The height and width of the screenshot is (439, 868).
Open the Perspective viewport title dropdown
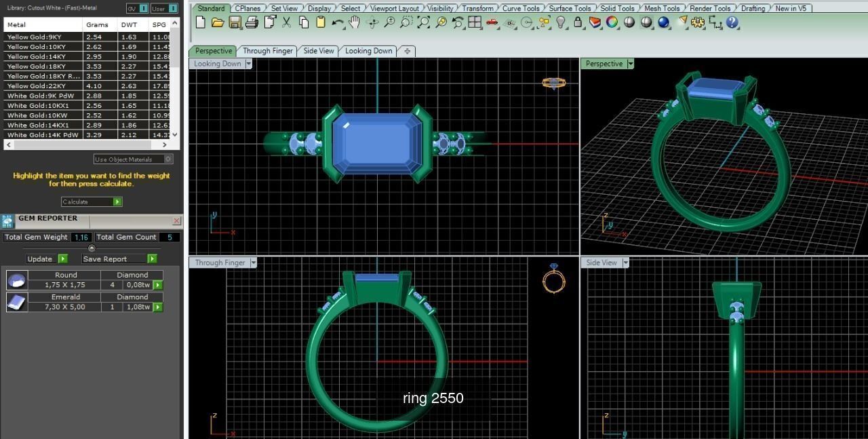631,64
